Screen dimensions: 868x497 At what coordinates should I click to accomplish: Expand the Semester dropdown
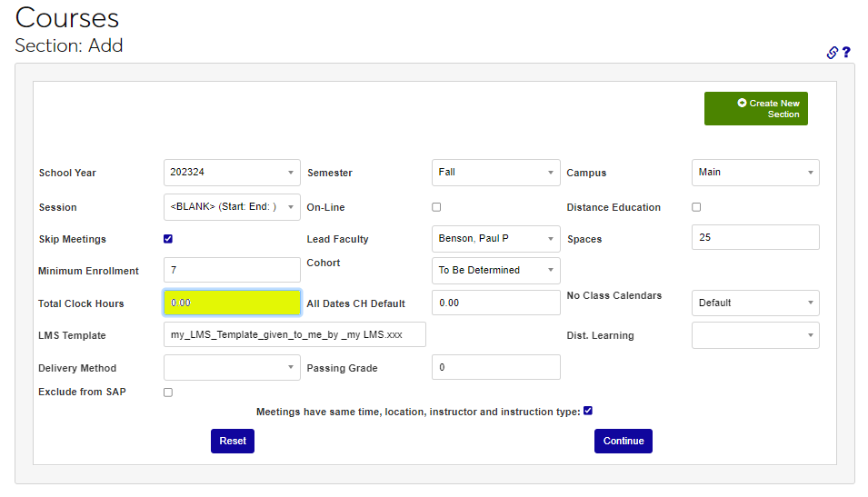[495, 173]
